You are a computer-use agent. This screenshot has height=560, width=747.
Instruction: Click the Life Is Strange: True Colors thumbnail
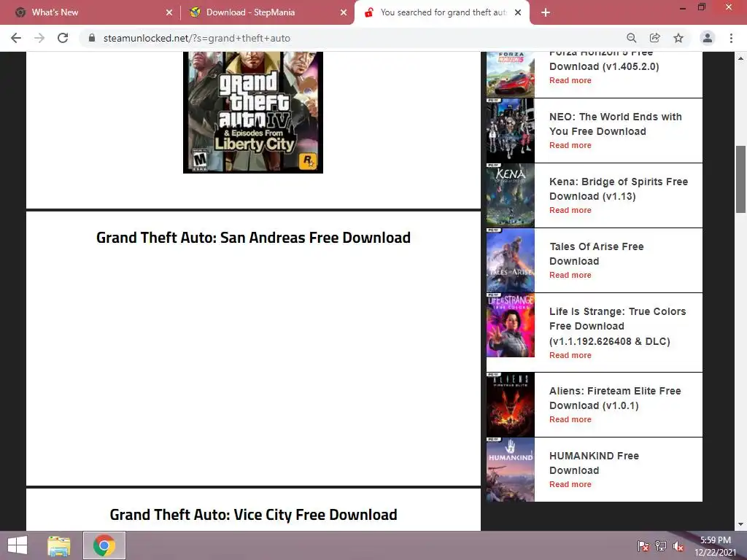click(x=510, y=325)
